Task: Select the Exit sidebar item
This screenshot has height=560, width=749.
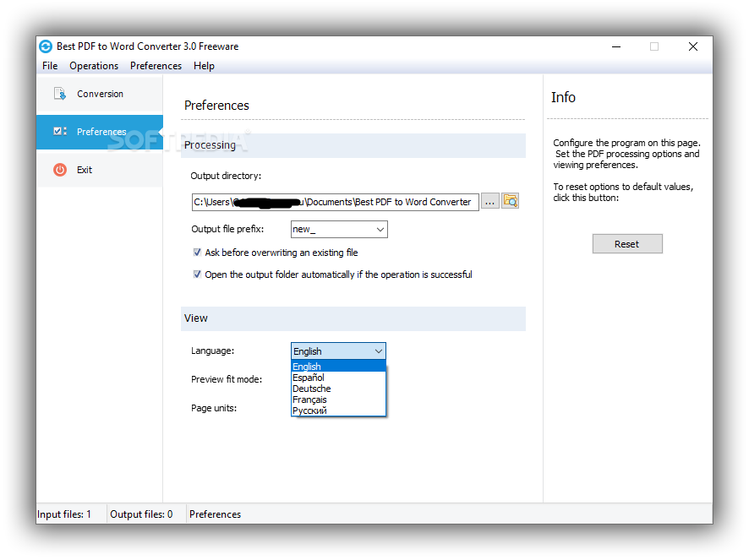Action: point(100,170)
